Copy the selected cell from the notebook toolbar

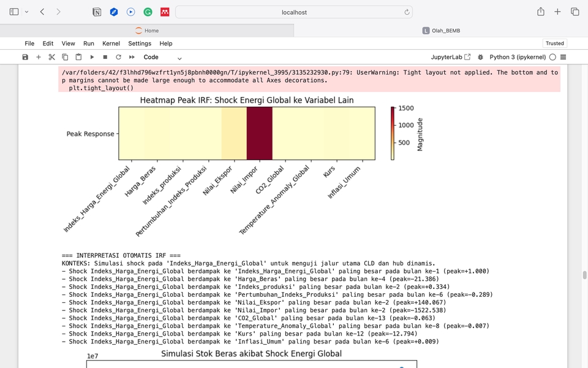pos(66,57)
